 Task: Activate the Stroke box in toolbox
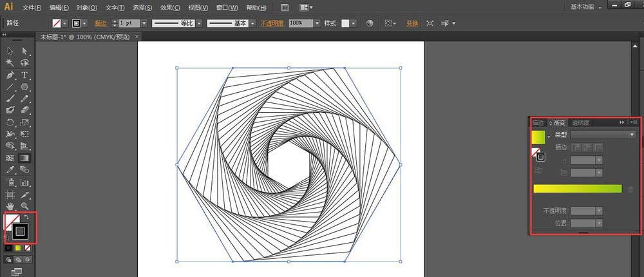click(20, 232)
